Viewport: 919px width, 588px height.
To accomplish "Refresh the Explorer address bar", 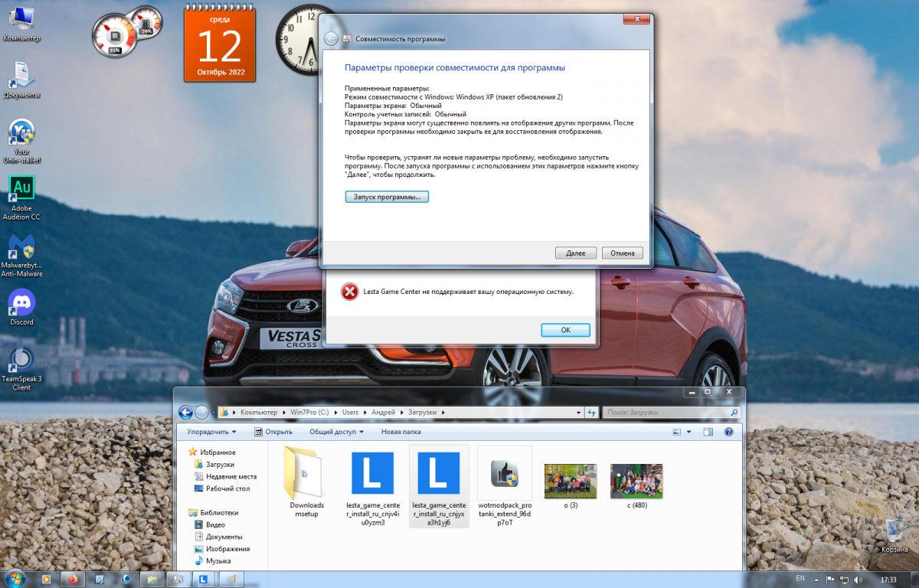I will pyautogui.click(x=591, y=413).
